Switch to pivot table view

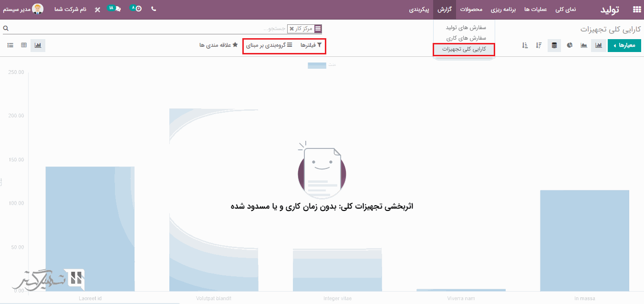[24, 45]
